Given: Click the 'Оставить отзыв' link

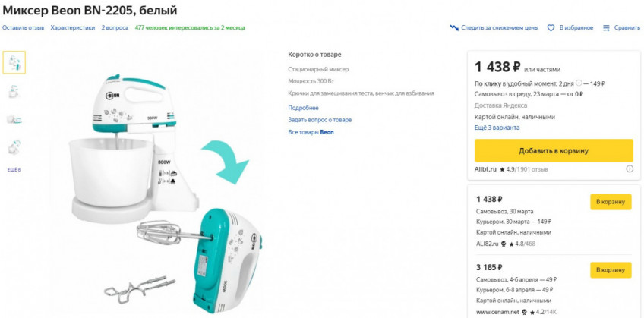Looking at the screenshot, I should (x=23, y=28).
